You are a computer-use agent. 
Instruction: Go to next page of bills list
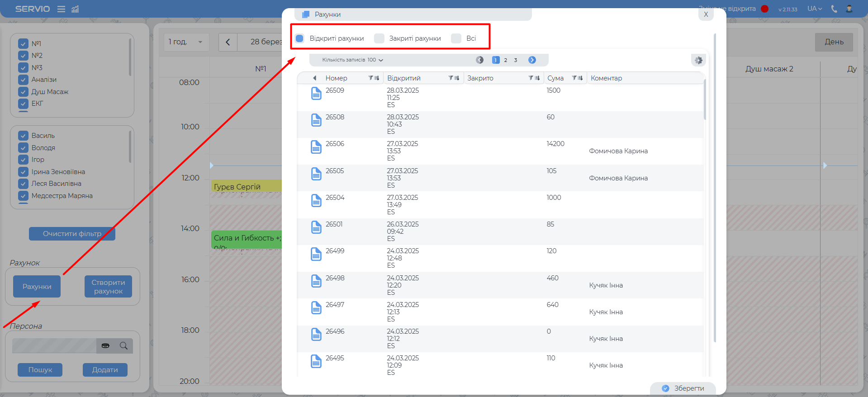[532, 60]
